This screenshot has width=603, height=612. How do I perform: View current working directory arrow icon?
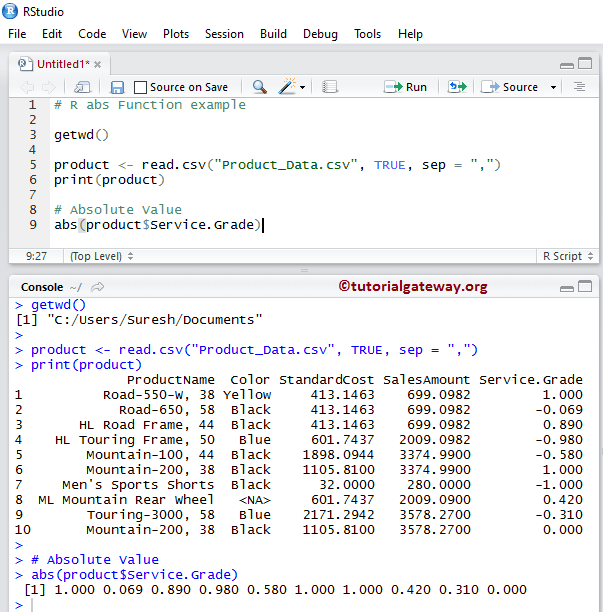click(97, 287)
